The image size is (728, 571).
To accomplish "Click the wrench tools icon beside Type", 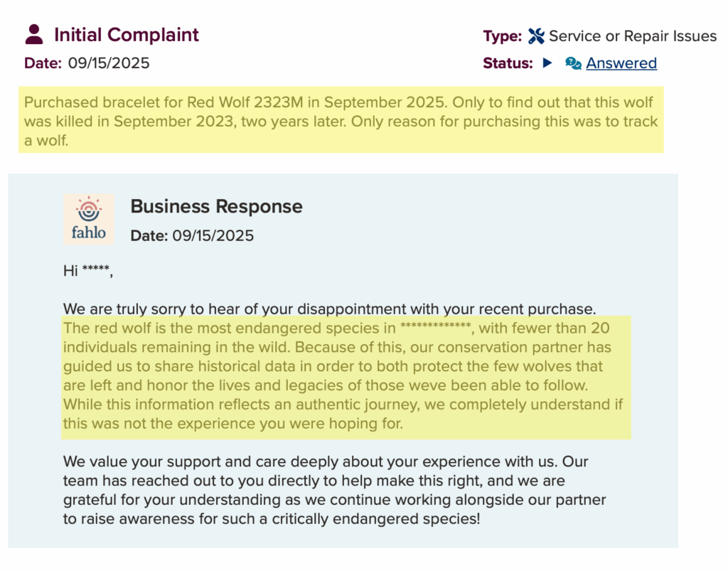I will pos(537,36).
